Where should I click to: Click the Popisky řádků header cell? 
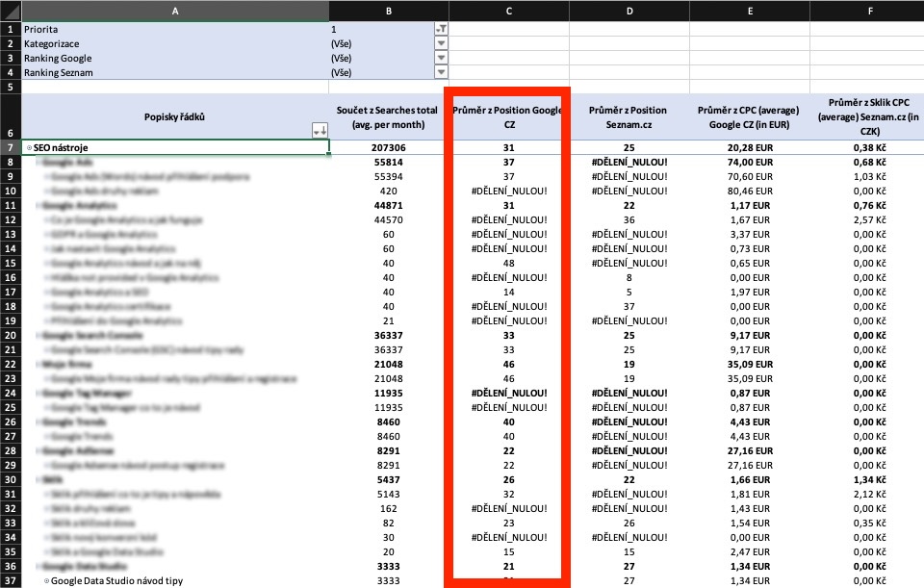click(x=175, y=116)
